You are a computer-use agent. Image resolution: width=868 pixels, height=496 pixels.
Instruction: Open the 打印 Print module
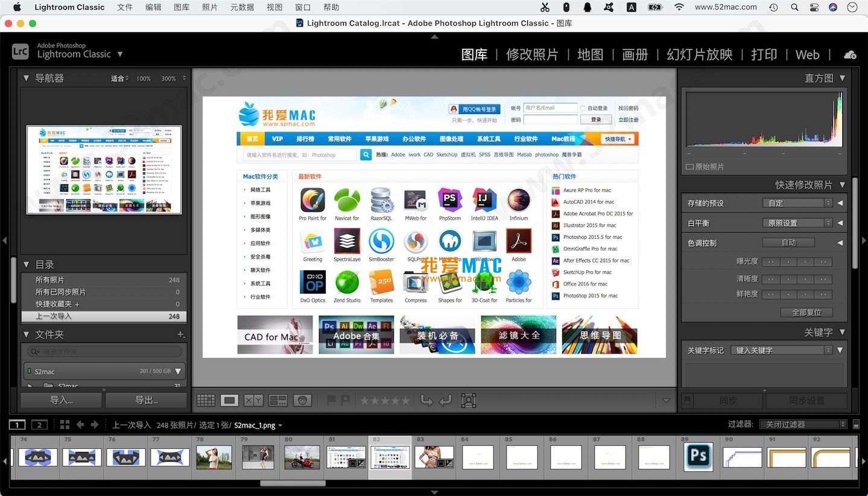click(x=764, y=55)
